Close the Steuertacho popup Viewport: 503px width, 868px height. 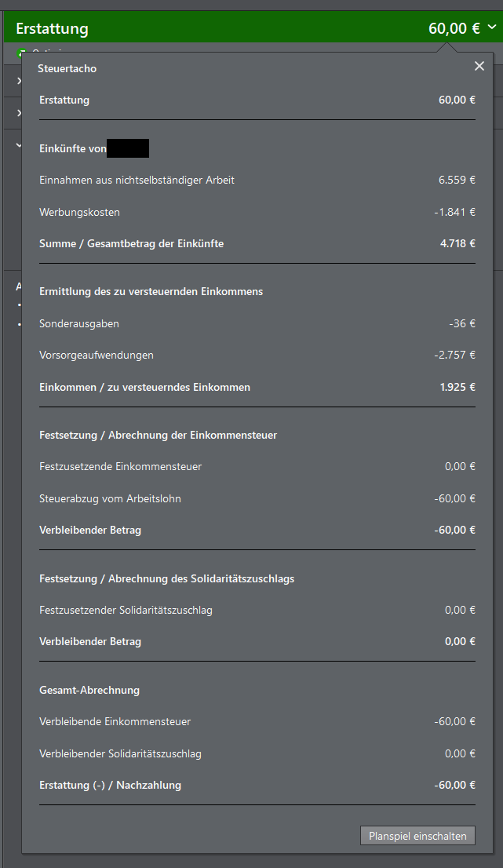pos(479,67)
